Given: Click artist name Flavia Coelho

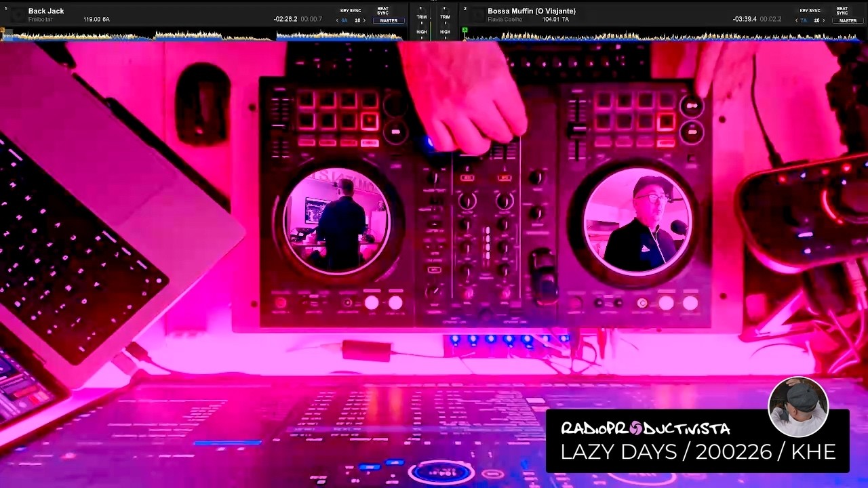Looking at the screenshot, I should (505, 20).
